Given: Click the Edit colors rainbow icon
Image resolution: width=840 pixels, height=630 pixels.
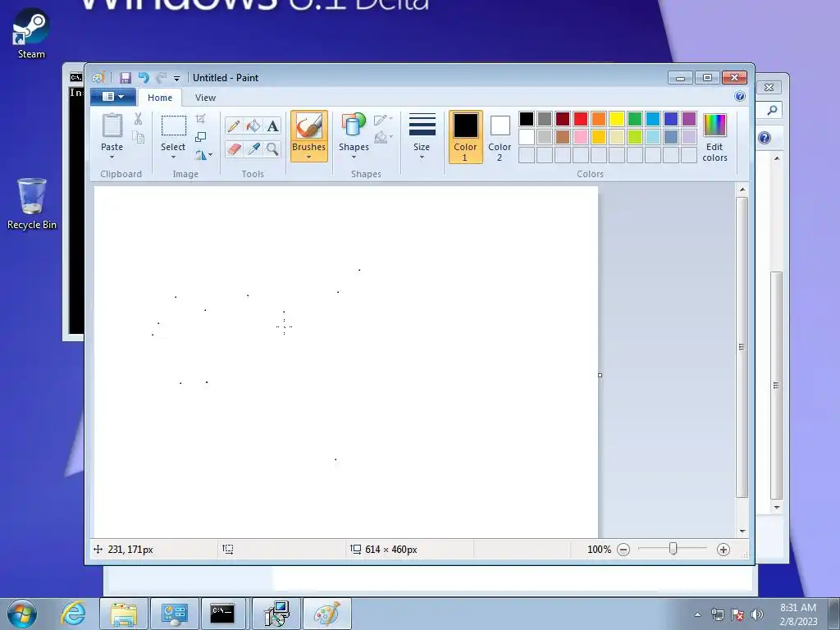Looking at the screenshot, I should (714, 126).
